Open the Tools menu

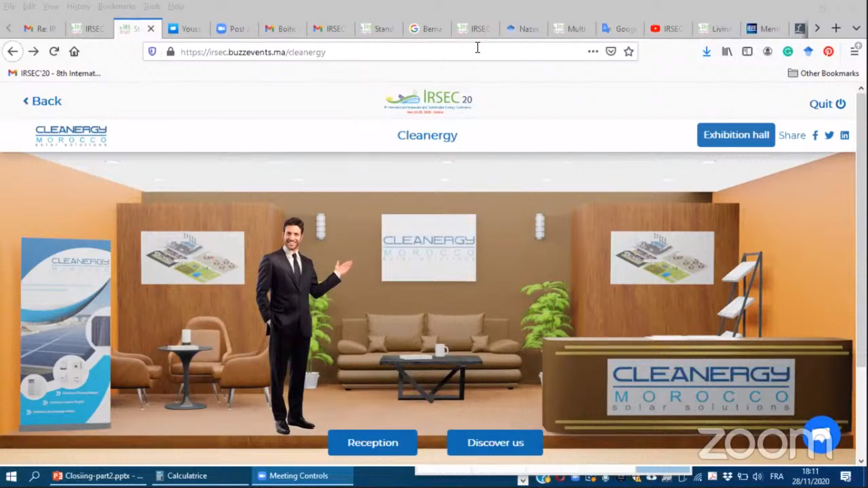click(151, 6)
